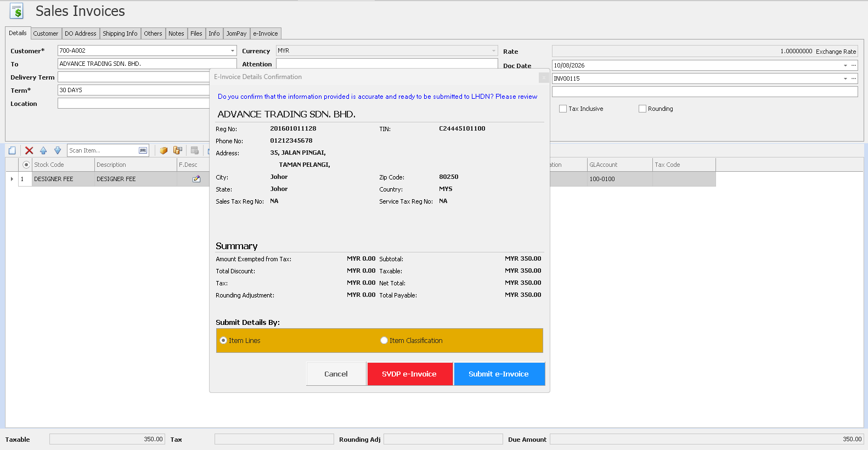Screen dimensions: 868x450
Task: Click the Sales Invoices document icon
Action: [x=16, y=11]
